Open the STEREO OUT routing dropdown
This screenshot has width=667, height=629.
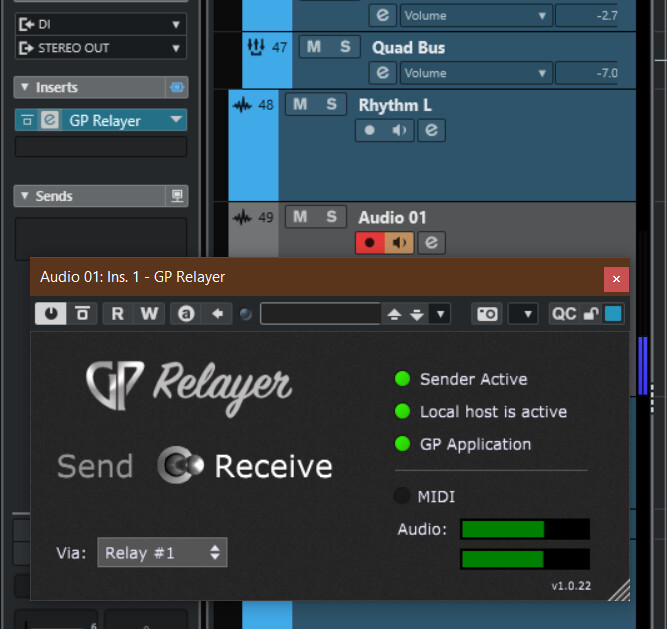point(100,48)
